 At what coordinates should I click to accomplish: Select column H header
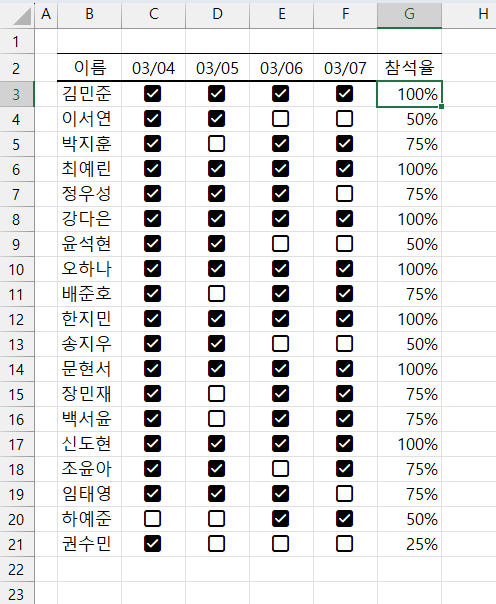pyautogui.click(x=469, y=15)
